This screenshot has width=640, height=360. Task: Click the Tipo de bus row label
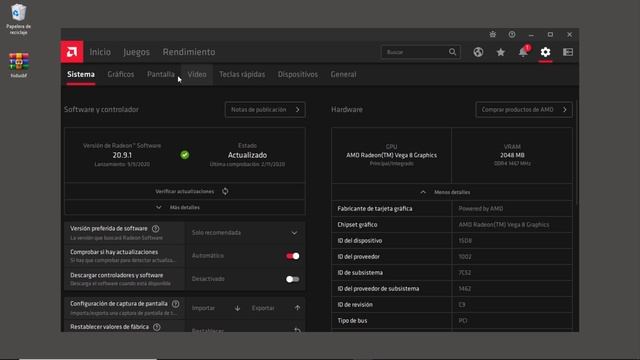click(x=352, y=320)
